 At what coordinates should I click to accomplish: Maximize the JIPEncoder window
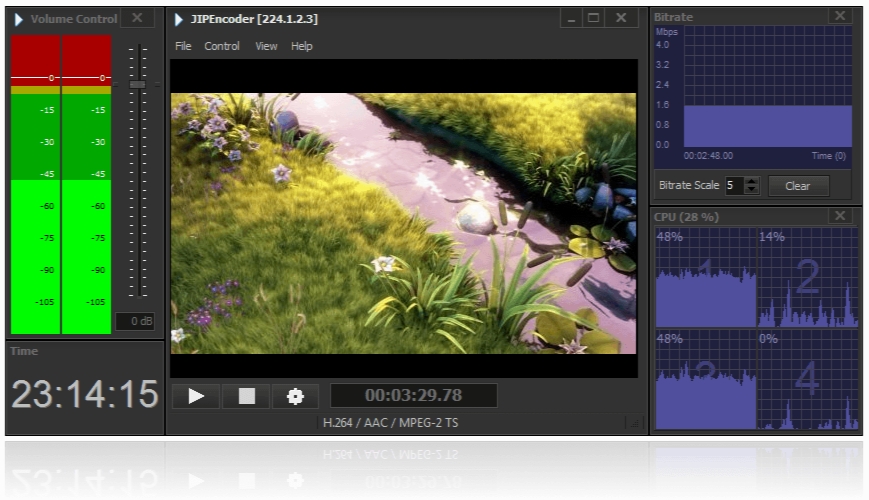coord(594,18)
